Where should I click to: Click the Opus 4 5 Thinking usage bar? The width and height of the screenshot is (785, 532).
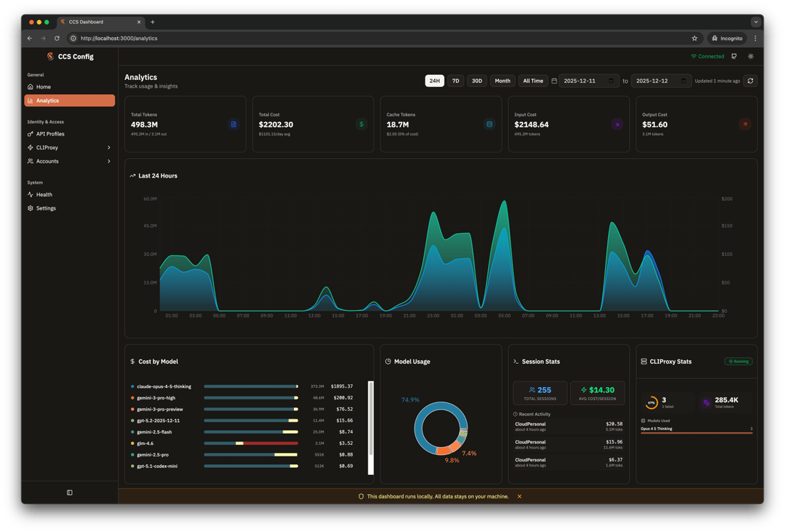[x=697, y=433]
